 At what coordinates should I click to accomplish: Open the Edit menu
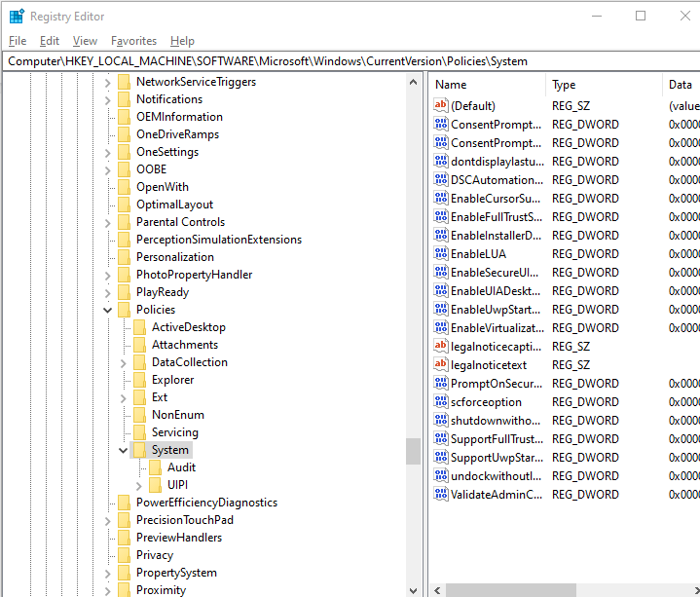tap(49, 41)
